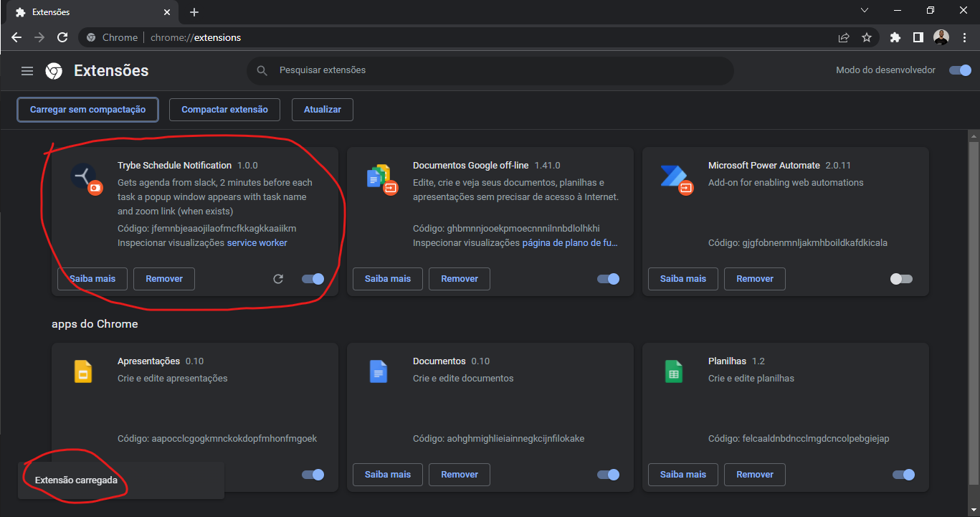This screenshot has height=517, width=980.
Task: Click the Trybe Schedule Notification extension icon
Action: pos(86,178)
